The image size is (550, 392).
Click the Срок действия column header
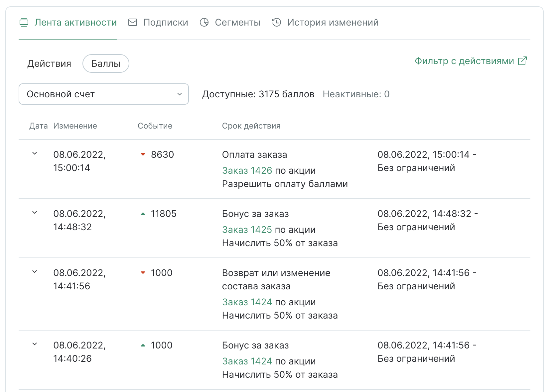click(x=251, y=126)
